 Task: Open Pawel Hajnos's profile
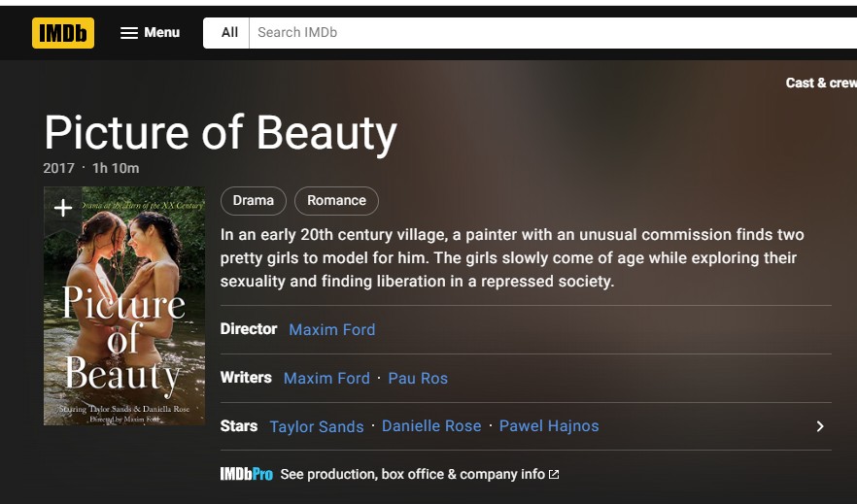[549, 426]
